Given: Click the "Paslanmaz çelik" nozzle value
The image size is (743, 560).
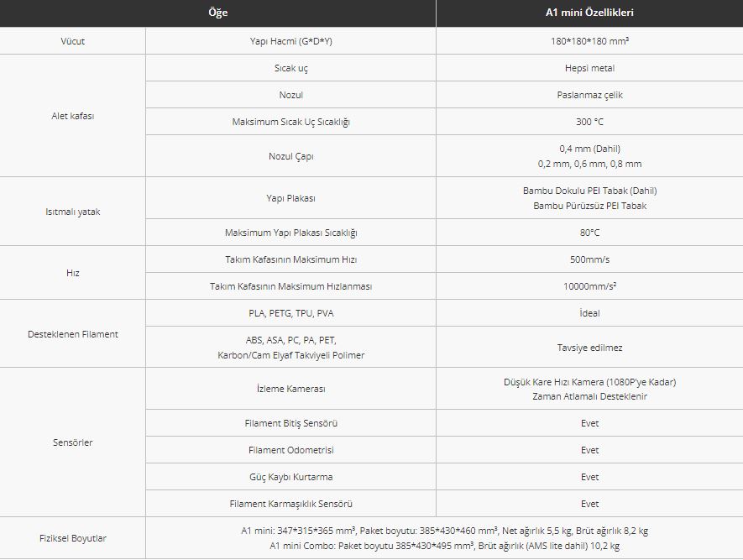Looking at the screenshot, I should click(x=589, y=95).
